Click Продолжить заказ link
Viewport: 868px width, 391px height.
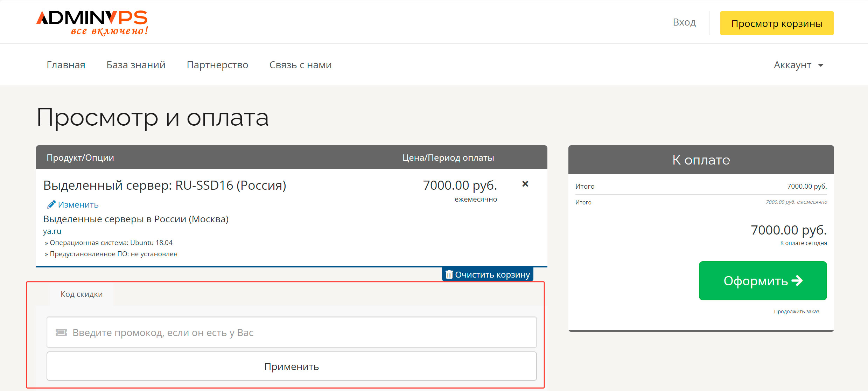pos(797,312)
